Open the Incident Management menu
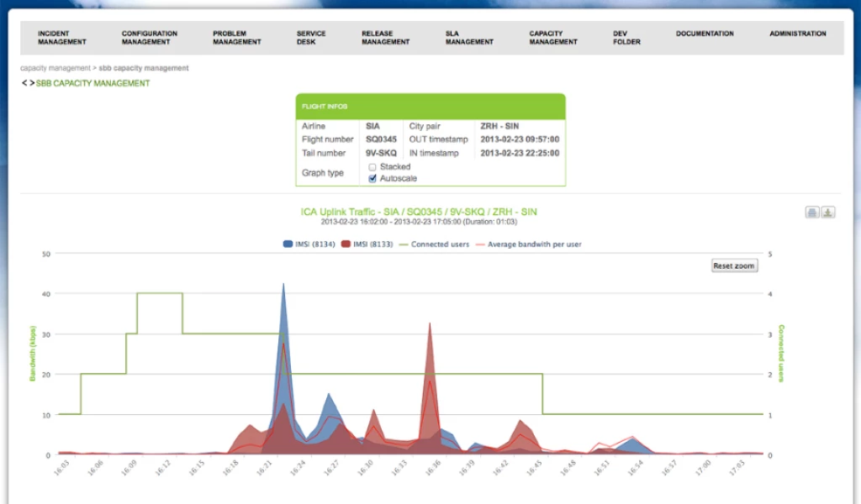 [x=61, y=38]
